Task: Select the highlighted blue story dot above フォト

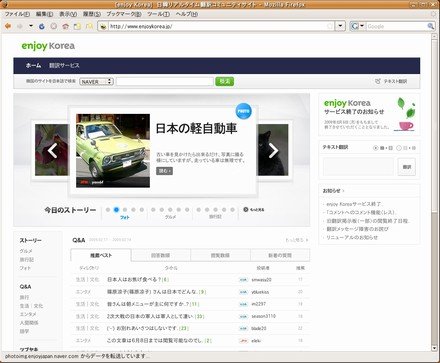Action: click(x=116, y=210)
